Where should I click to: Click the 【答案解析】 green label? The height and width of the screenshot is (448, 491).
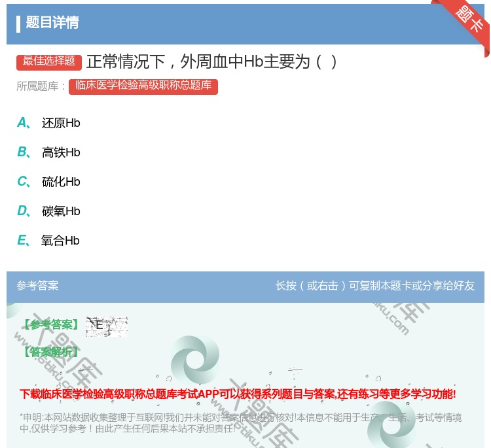(51, 352)
